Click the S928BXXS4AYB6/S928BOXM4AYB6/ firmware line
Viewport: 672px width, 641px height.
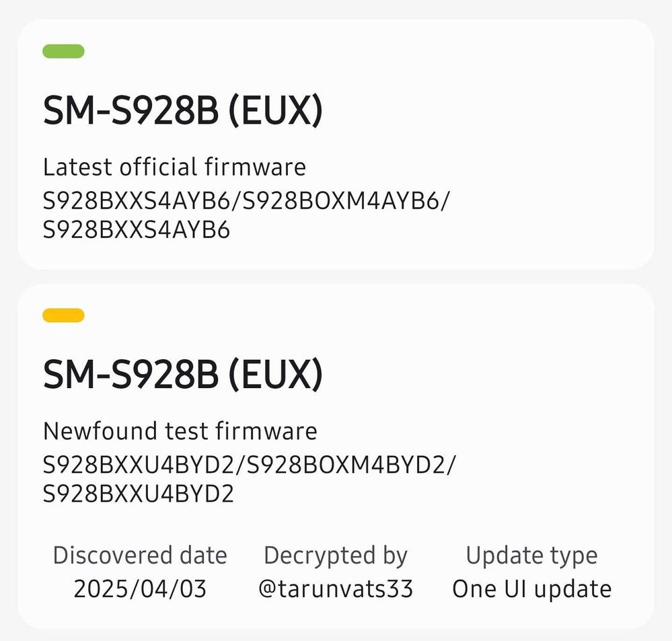click(x=246, y=200)
